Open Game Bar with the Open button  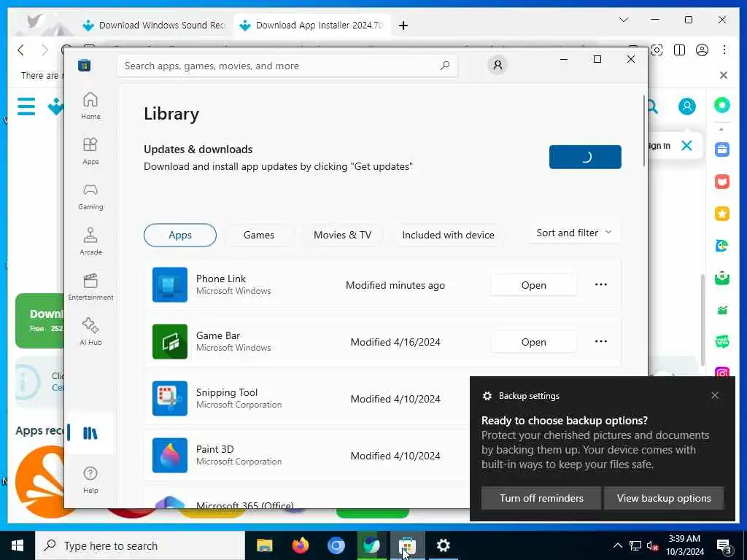click(x=533, y=341)
